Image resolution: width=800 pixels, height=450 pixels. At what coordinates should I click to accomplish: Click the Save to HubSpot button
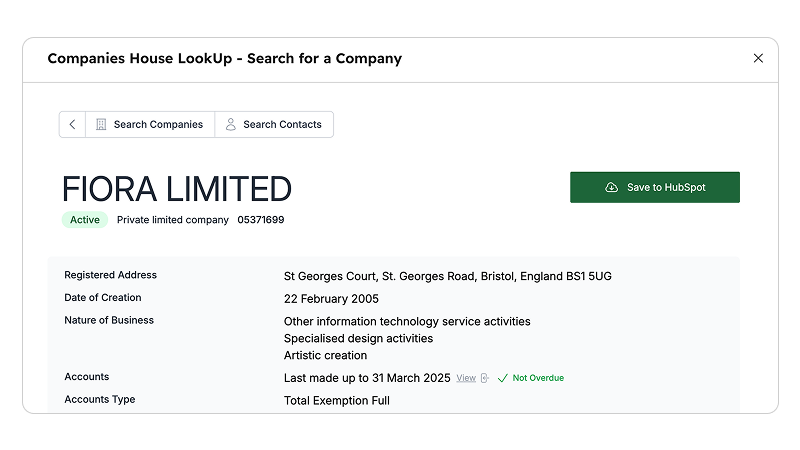point(655,187)
